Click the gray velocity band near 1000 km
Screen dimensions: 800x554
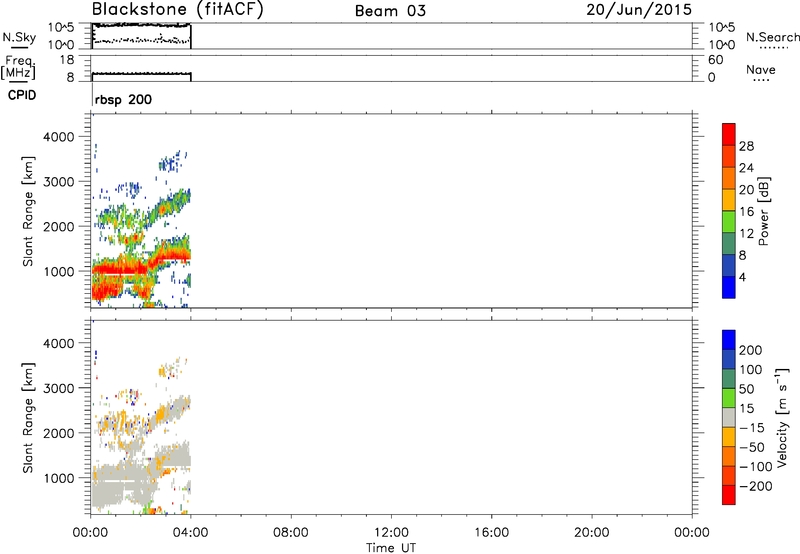point(120,474)
